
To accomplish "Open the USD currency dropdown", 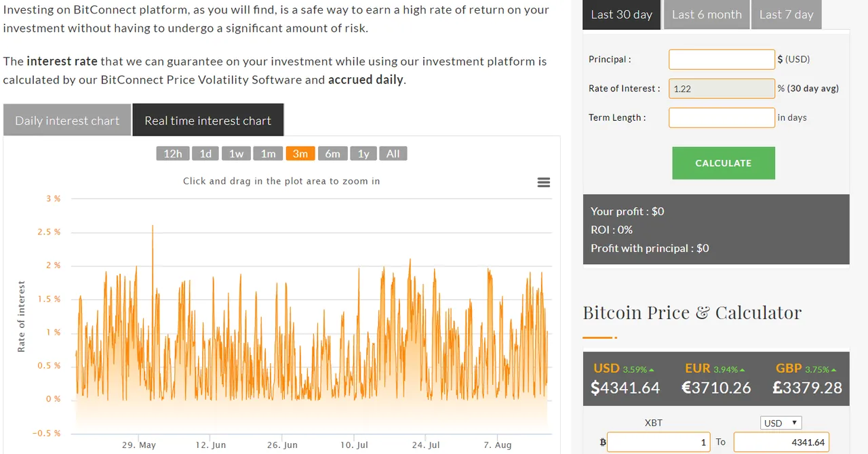I will coord(781,423).
